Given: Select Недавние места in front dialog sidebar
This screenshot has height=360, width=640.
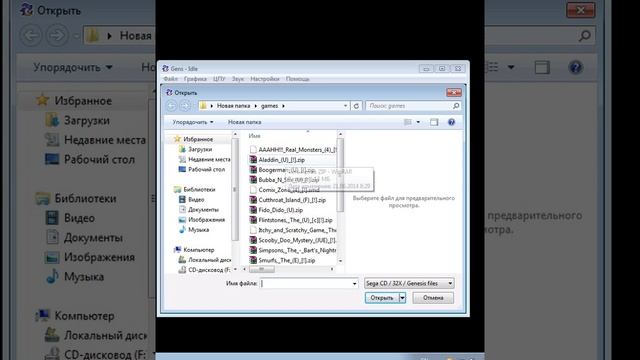Looking at the screenshot, I should (x=204, y=159).
